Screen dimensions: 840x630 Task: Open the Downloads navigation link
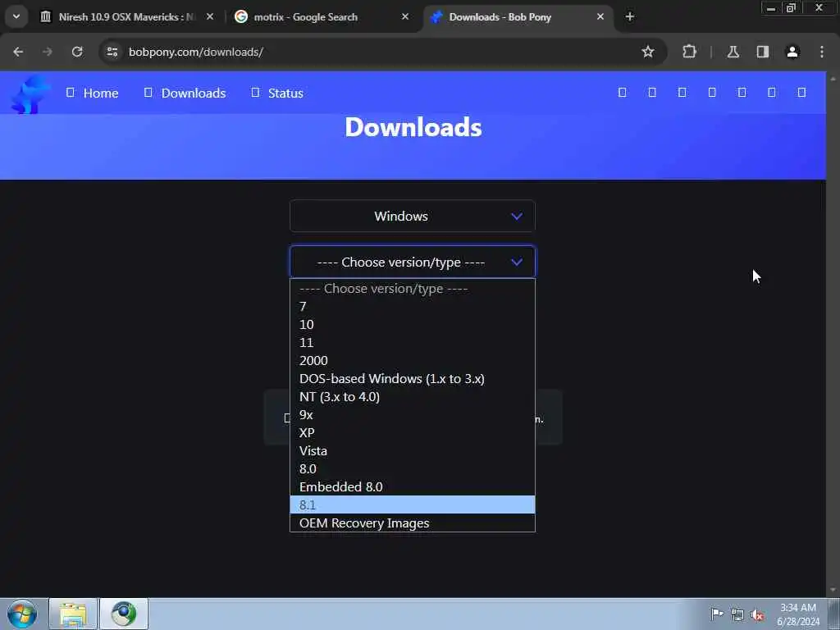(185, 94)
